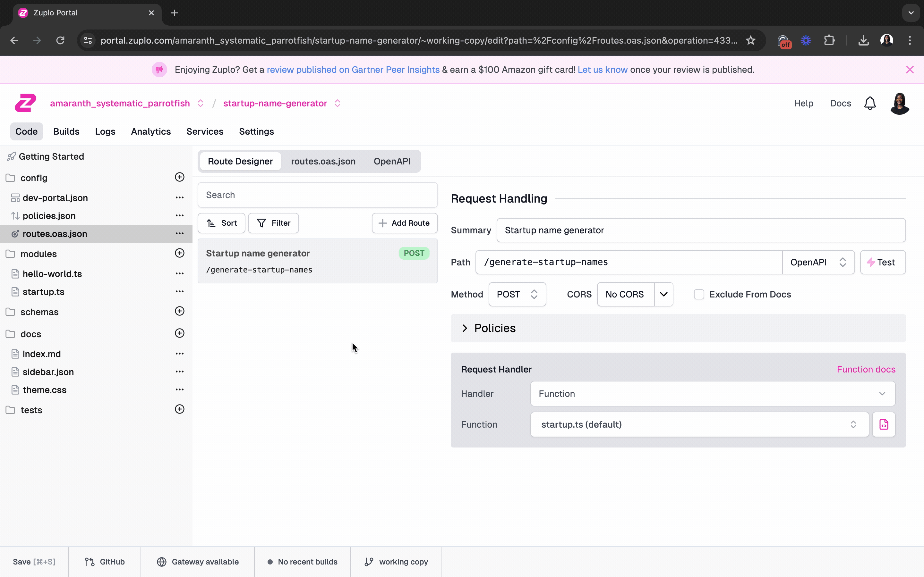Image resolution: width=924 pixels, height=577 pixels.
Task: Open the Function docs link
Action: pyautogui.click(x=866, y=369)
